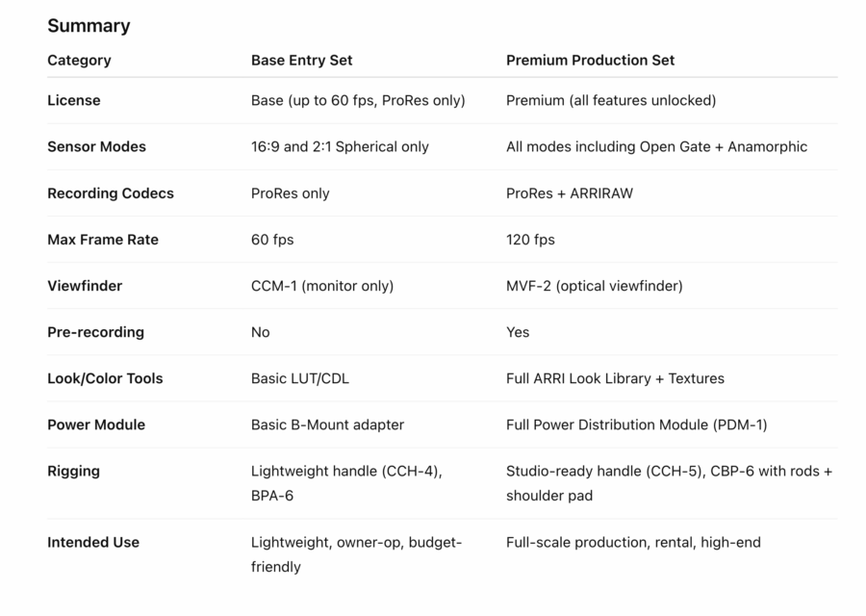866x616 pixels.
Task: Click the Rigging row label
Action: (x=73, y=471)
